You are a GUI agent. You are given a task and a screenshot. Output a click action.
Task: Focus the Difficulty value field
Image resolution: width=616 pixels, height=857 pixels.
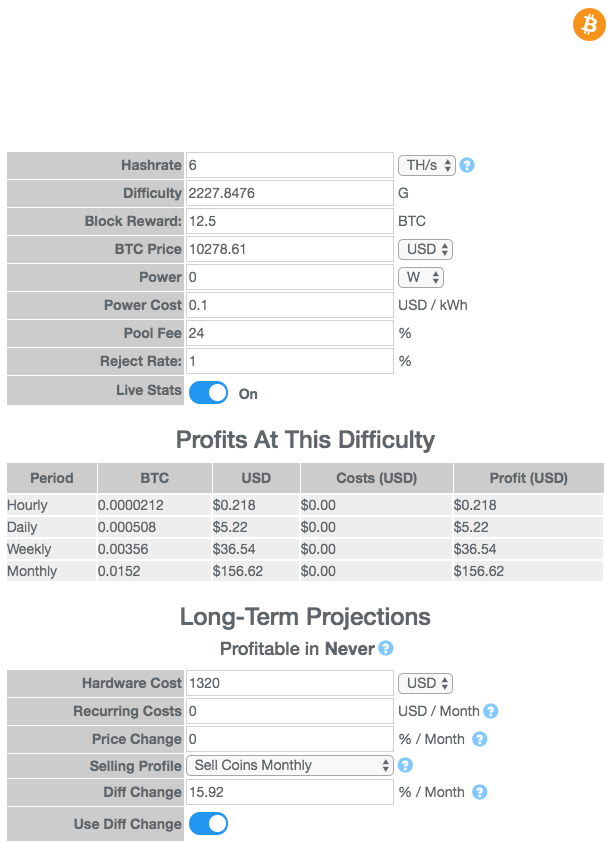click(290, 193)
